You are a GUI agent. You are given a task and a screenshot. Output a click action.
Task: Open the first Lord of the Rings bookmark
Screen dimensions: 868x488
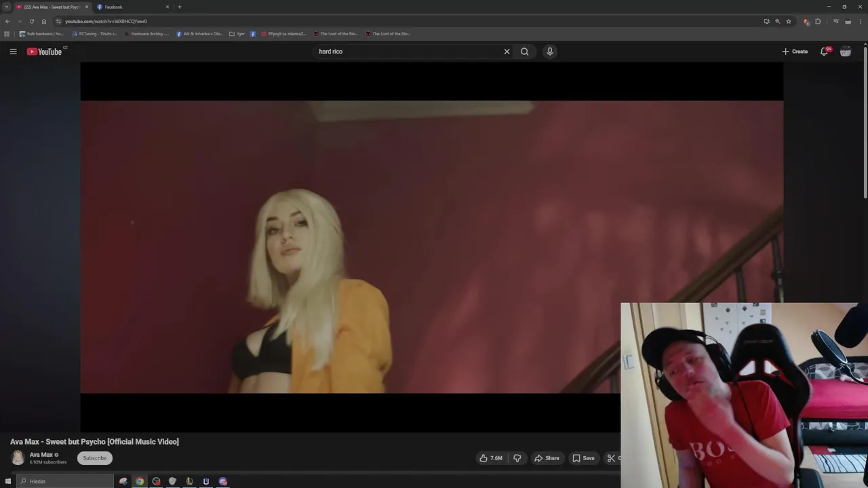click(x=336, y=34)
